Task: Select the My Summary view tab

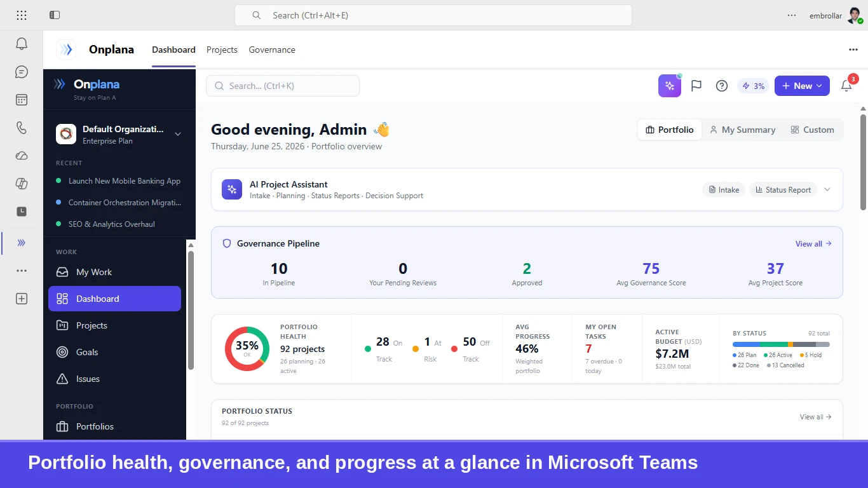Action: pos(742,130)
